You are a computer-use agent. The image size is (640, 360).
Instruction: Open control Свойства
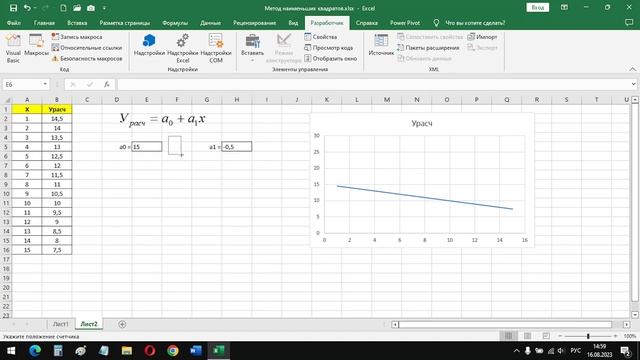tap(321, 37)
